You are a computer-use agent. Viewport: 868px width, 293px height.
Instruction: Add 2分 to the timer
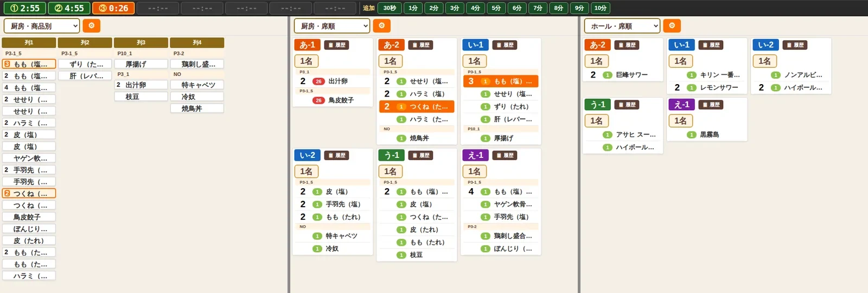(x=434, y=8)
